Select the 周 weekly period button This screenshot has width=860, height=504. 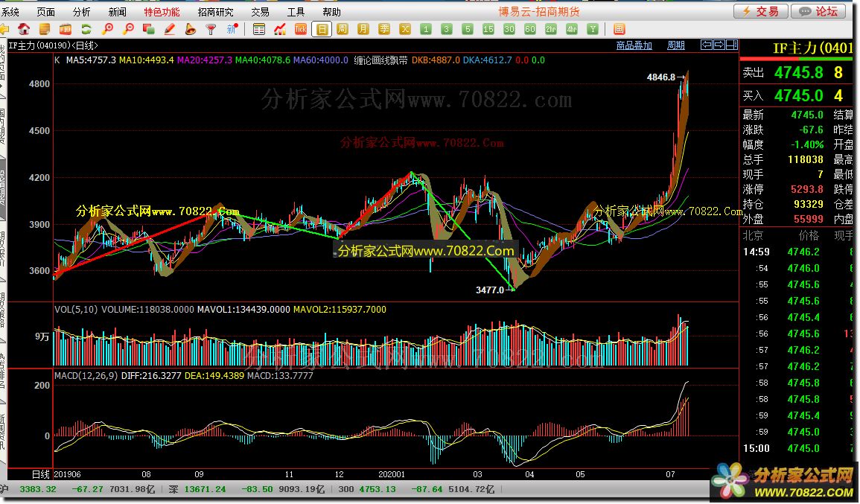[x=343, y=29]
